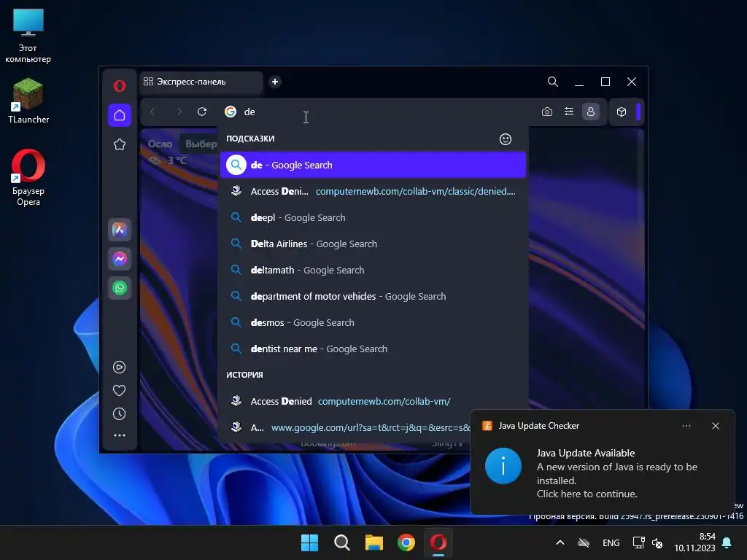Select the TLauncher desktop shortcut
747x560 pixels.
(x=28, y=101)
